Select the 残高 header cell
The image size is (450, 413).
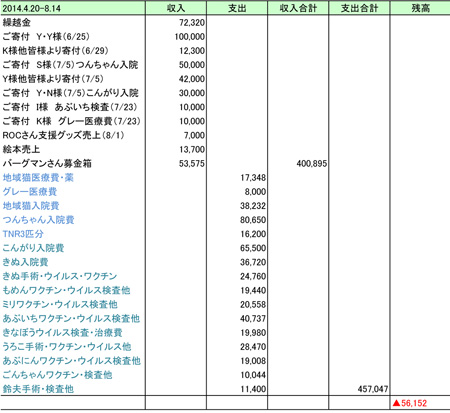point(420,8)
